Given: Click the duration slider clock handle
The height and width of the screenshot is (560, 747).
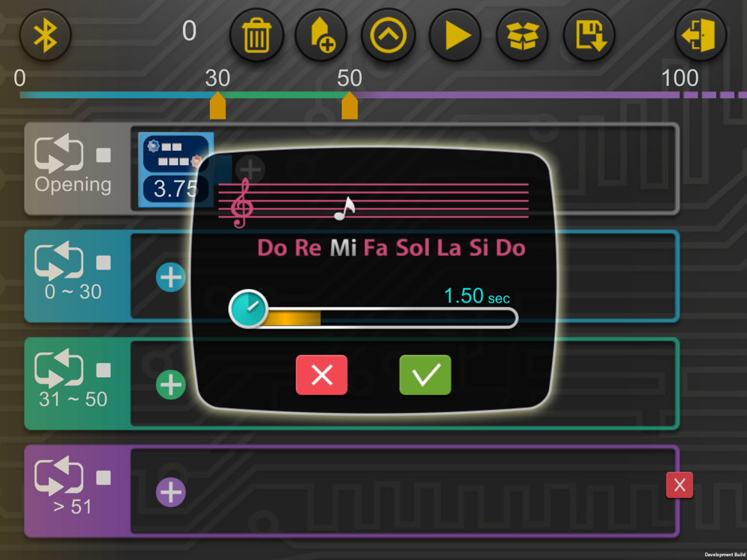Looking at the screenshot, I should pos(248,308).
